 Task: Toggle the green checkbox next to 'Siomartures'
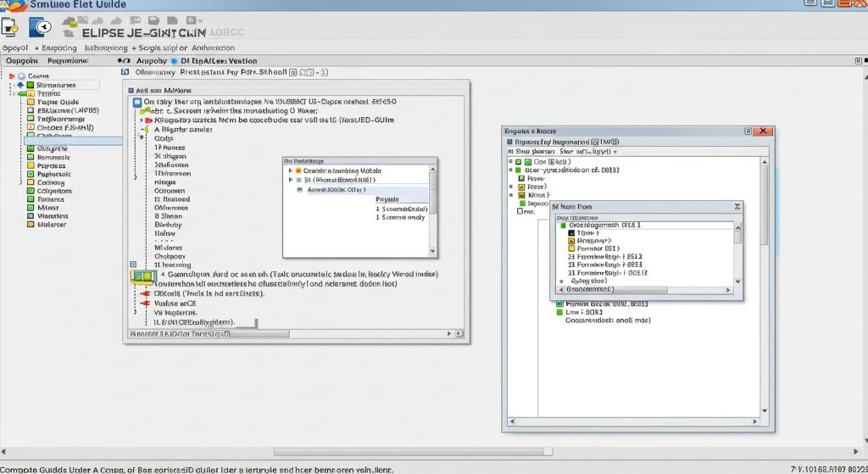[31, 86]
